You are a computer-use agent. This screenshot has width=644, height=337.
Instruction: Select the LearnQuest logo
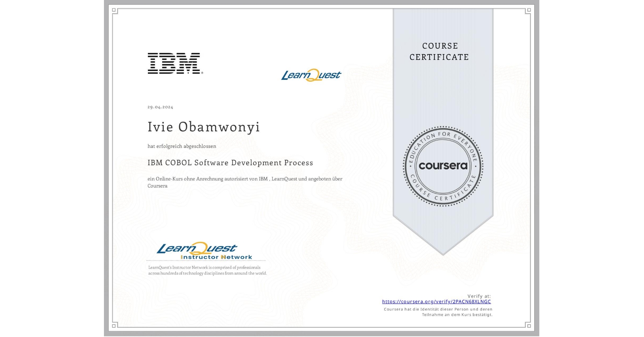(311, 74)
